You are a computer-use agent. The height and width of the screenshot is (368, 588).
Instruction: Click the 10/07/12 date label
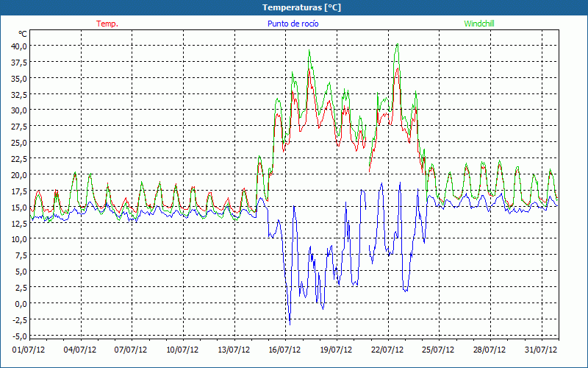pyautogui.click(x=182, y=350)
